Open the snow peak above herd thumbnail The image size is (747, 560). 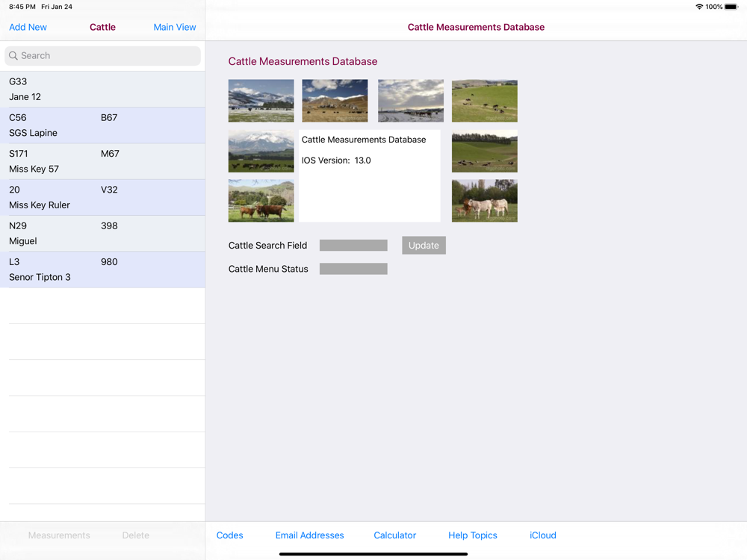coord(261,152)
